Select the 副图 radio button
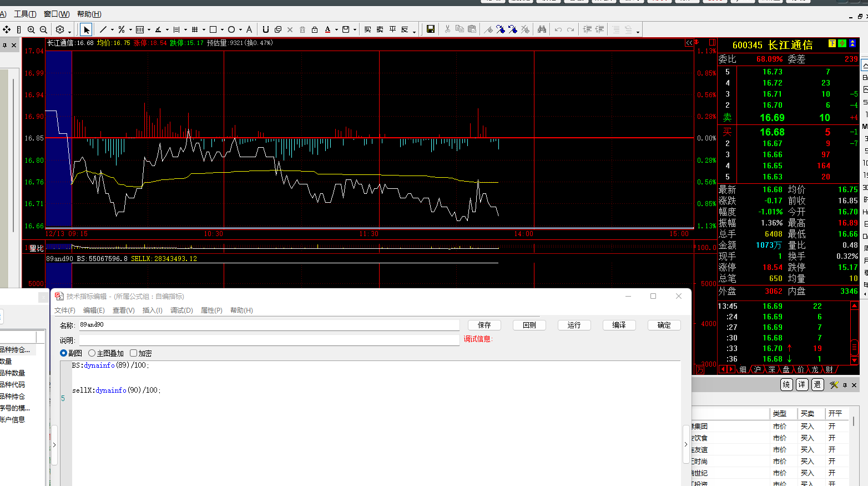This screenshot has height=486, width=868. 63,353
